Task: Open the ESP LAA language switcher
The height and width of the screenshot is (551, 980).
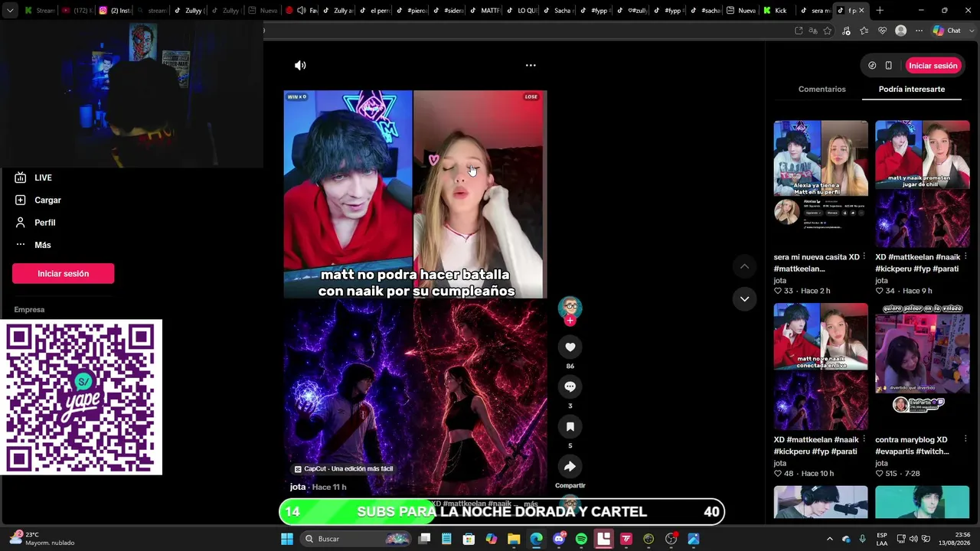Action: pyautogui.click(x=882, y=539)
